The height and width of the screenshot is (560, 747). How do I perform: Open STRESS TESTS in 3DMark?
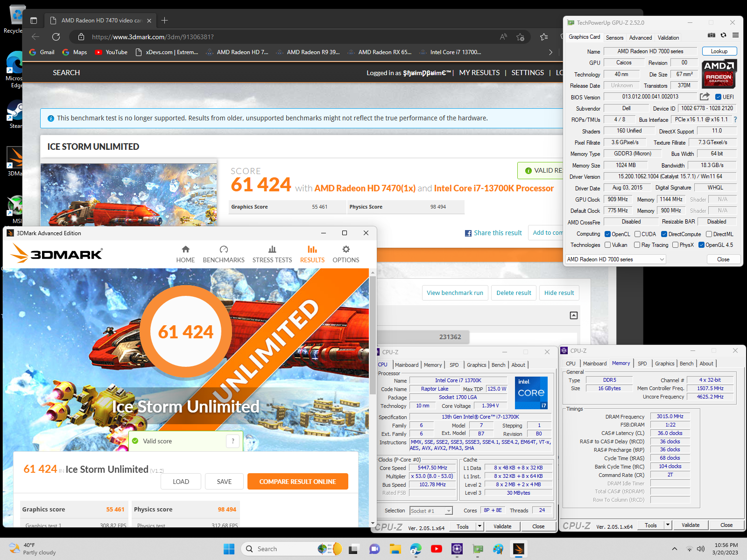tap(272, 254)
